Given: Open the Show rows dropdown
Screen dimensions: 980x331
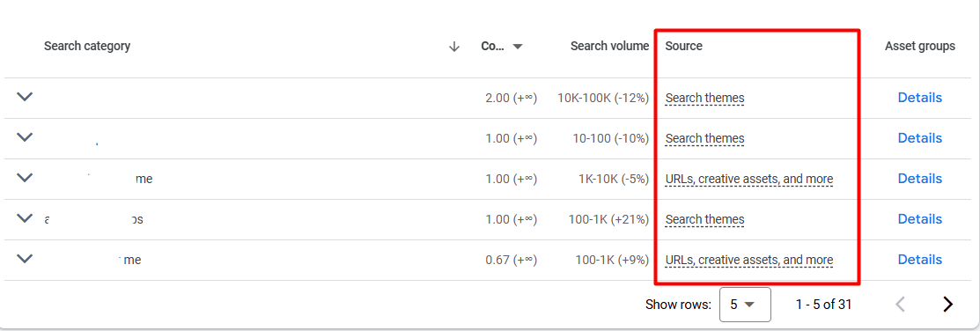Looking at the screenshot, I should click(x=745, y=304).
